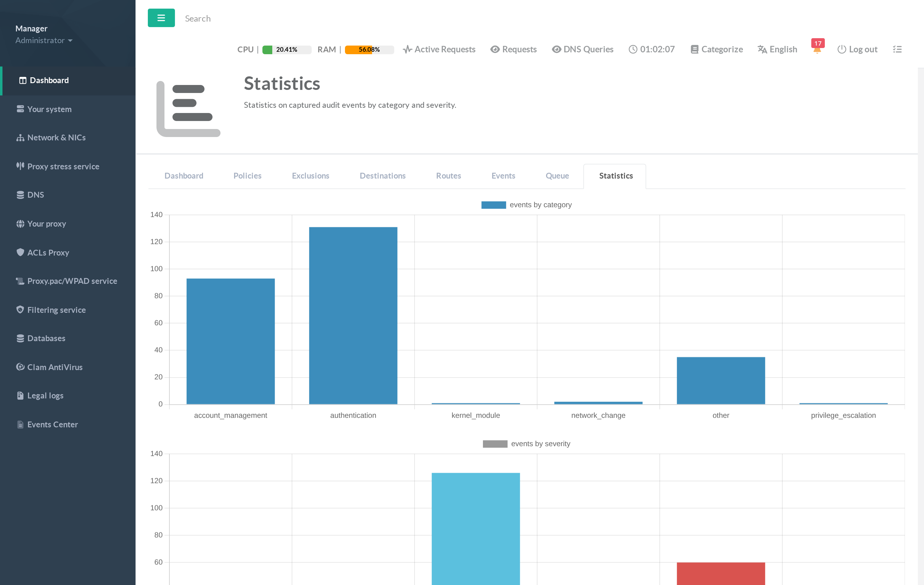Click the Your system server icon
This screenshot has width=924, height=585.
pyautogui.click(x=20, y=109)
